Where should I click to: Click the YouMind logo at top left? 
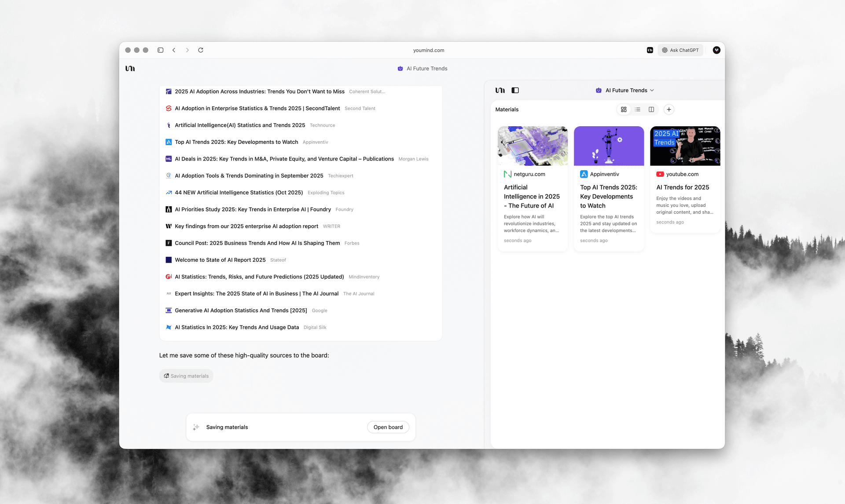(130, 69)
